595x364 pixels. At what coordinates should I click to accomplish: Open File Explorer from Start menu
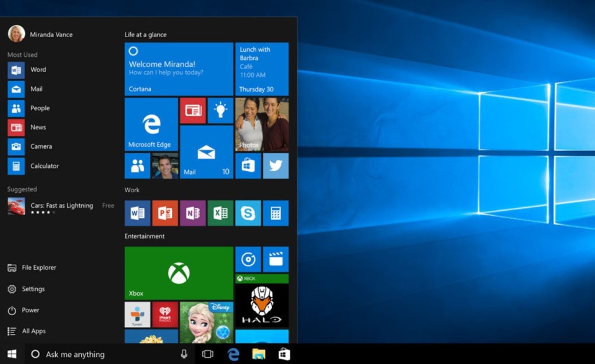pos(38,268)
